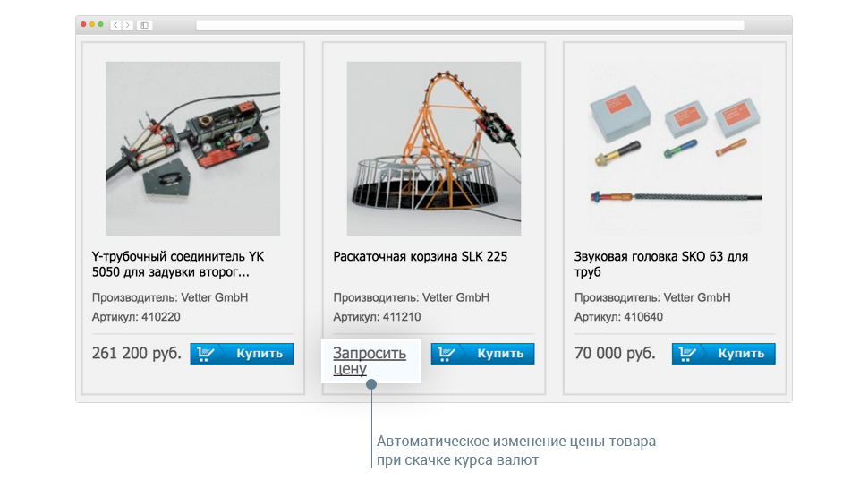Open Раскаточная корзина SLK 225 title
The width and height of the screenshot is (868, 489).
click(x=421, y=256)
